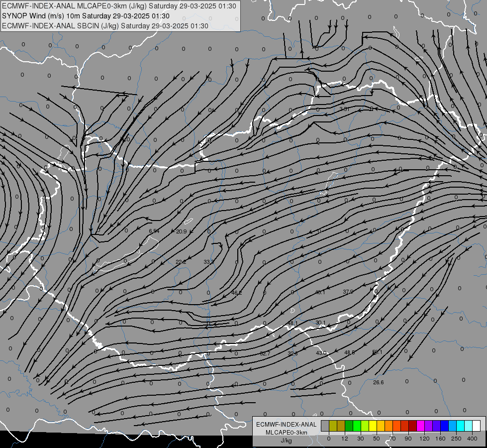
Task: Click the legend scale label 400
Action: [472, 439]
